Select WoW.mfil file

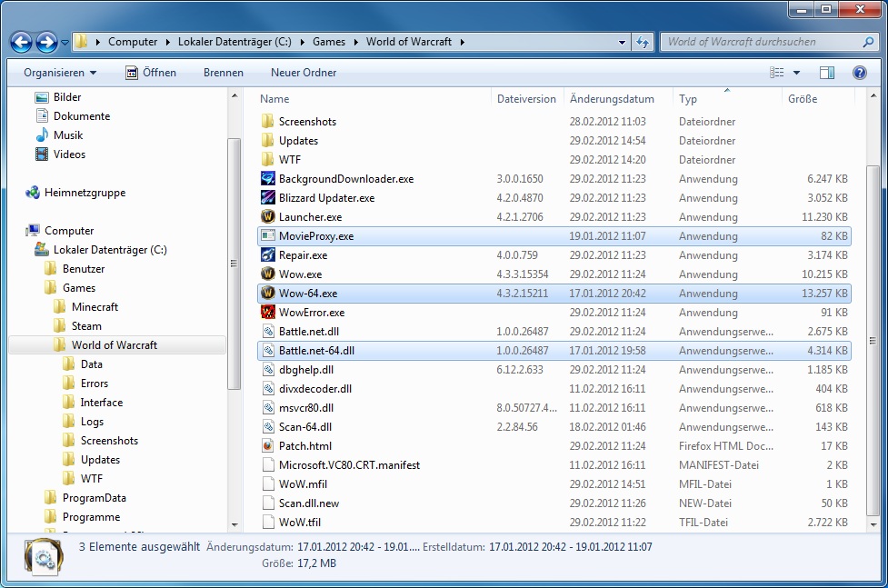coord(295,484)
